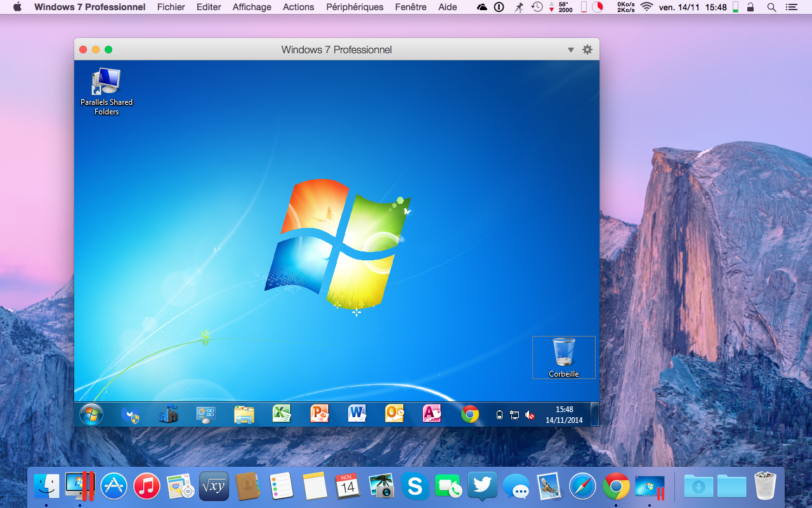Open PowerPoint from the Windows taskbar
812x508 pixels.
coord(320,414)
